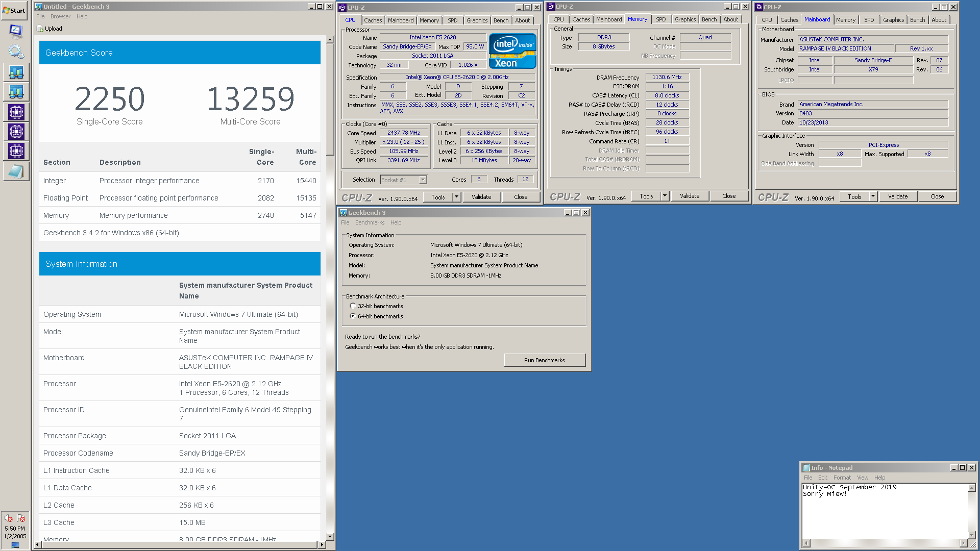
Task: Click the Geekbench results scroll-down arrow
Action: tap(330, 537)
